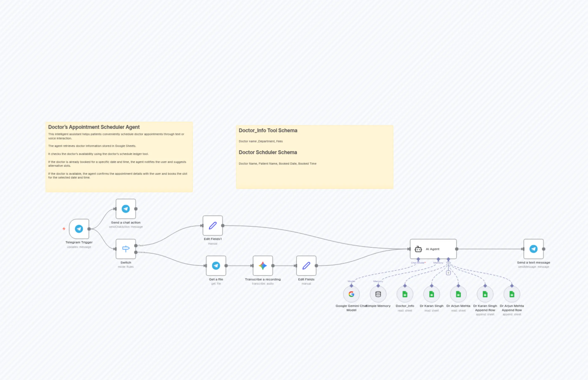Select the Dr Karan Singh sheet icon
The width and height of the screenshot is (588, 380).
point(431,294)
